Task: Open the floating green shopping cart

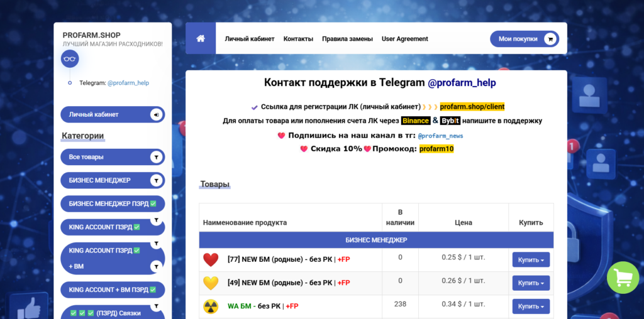Action: coord(623,278)
